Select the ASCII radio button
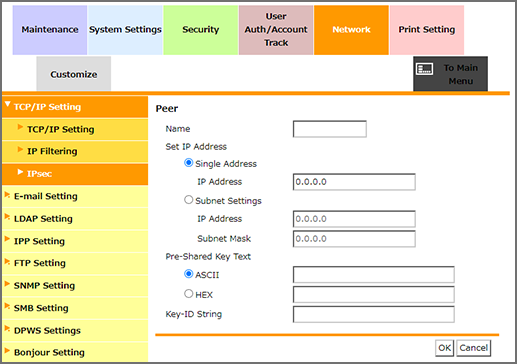The image size is (517, 364). point(189,274)
